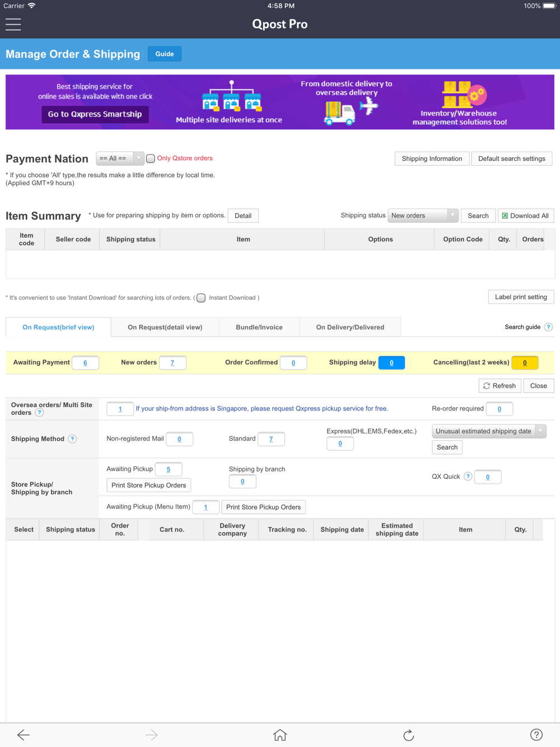The width and height of the screenshot is (560, 747).
Task: Click Search next to Shipping status
Action: [x=478, y=216]
